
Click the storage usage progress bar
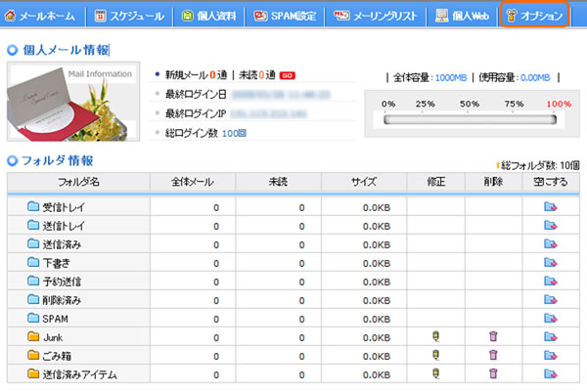(x=470, y=120)
